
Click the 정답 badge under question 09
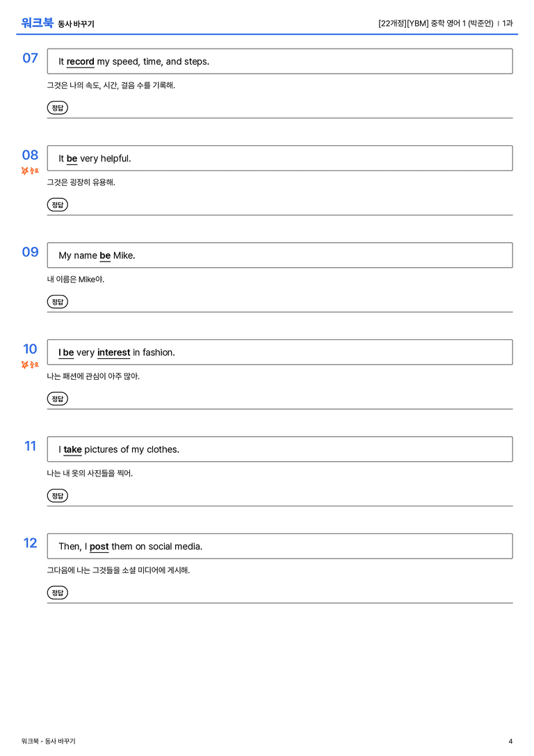click(57, 302)
